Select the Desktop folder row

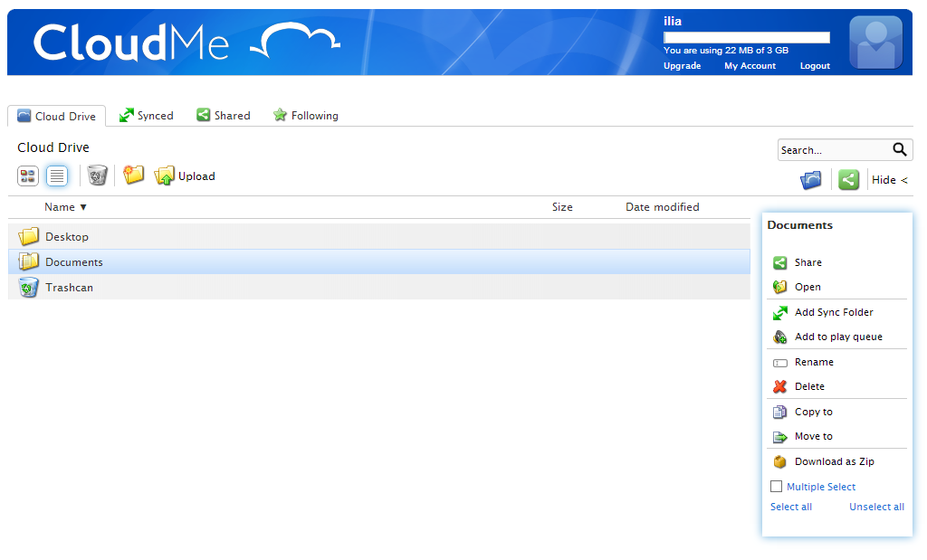click(379, 236)
